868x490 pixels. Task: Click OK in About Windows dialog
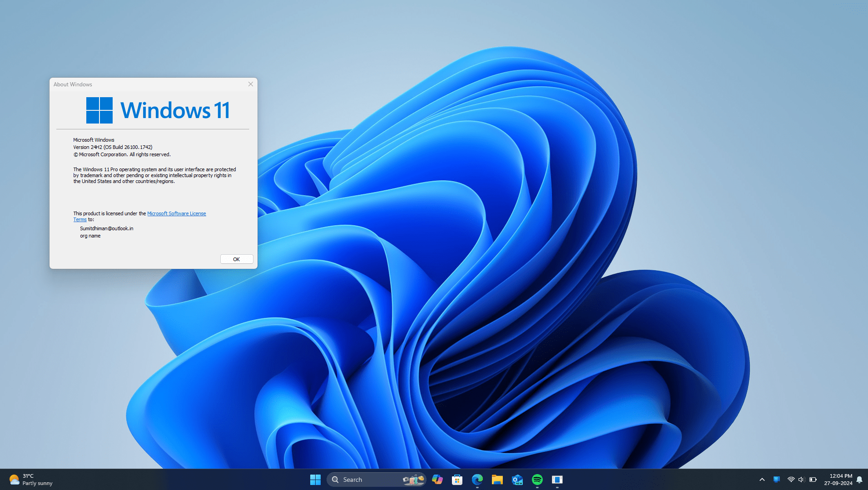(x=237, y=259)
